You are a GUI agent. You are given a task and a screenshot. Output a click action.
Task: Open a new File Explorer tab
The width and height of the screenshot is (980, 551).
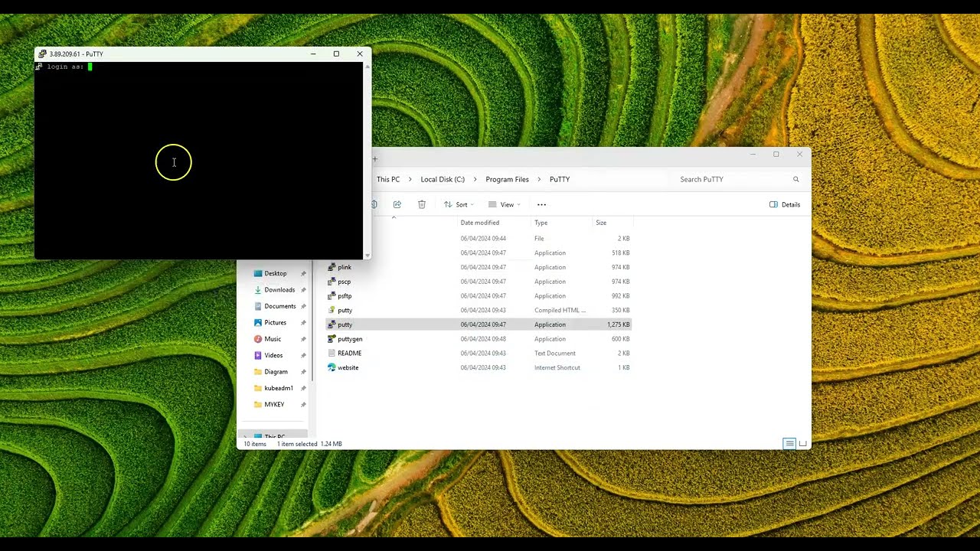375,159
